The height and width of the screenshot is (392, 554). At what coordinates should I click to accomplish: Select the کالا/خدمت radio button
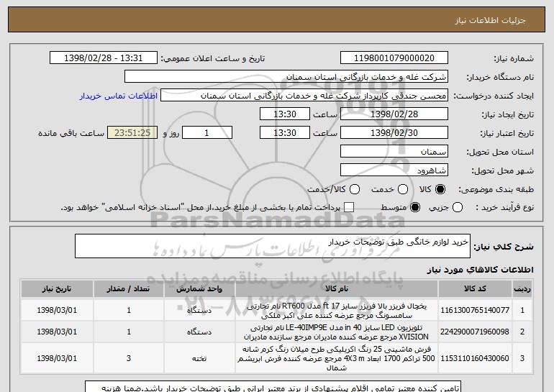(355, 189)
